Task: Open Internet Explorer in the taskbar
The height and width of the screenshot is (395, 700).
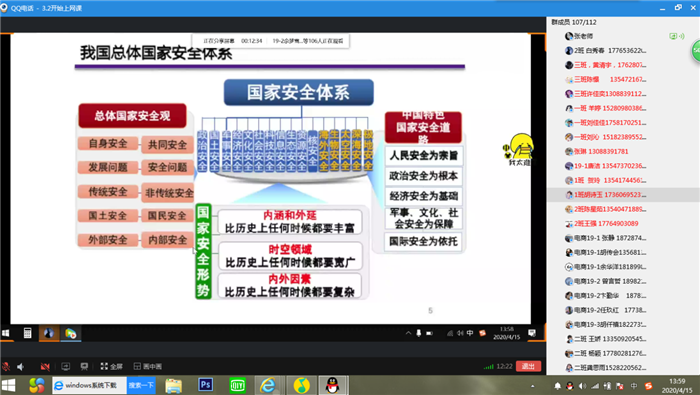Action: 268,385
